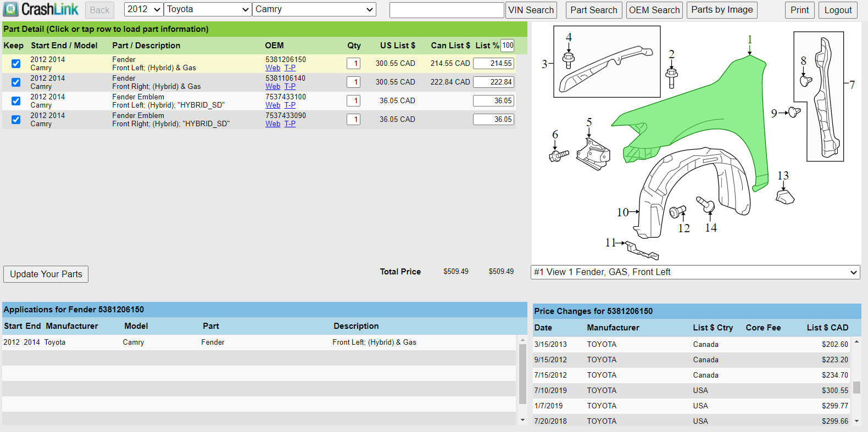Toggle Keep for Emblem 7537433100

coord(16,101)
